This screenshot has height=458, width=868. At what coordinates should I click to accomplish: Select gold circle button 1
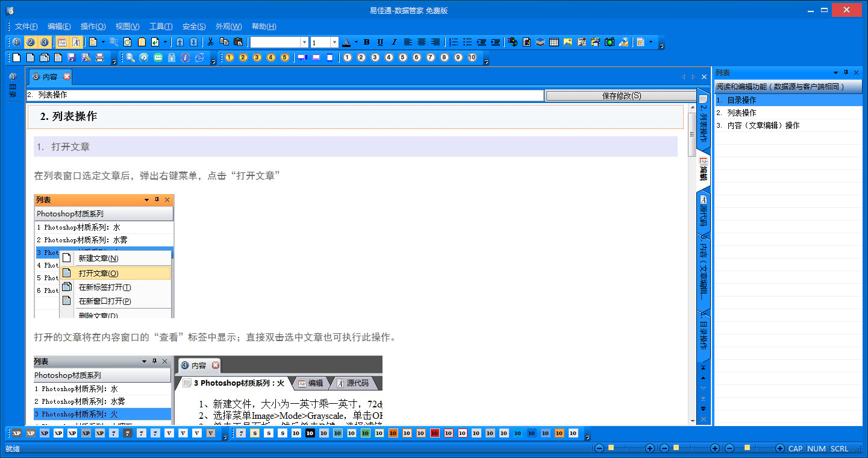tap(229, 58)
